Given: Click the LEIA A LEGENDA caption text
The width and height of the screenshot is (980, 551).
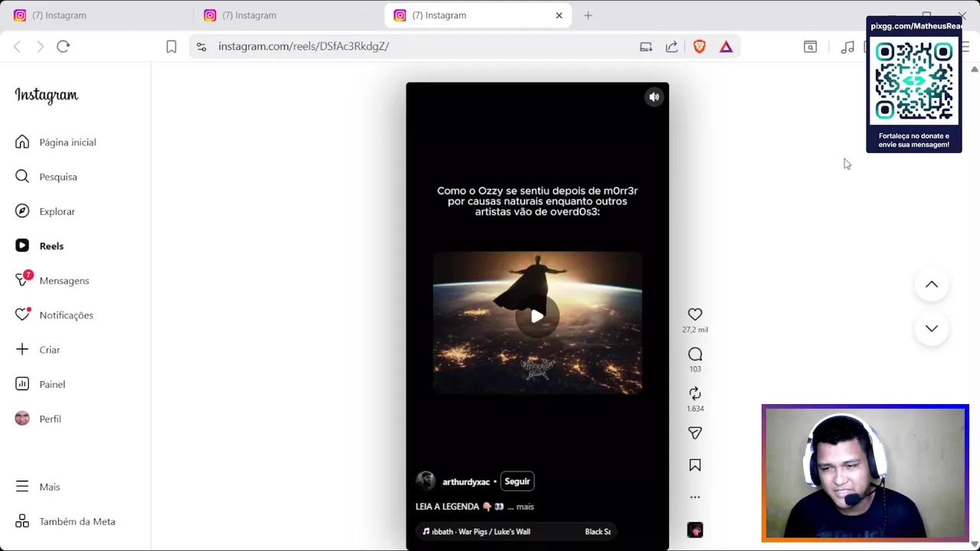Looking at the screenshot, I should [x=446, y=507].
